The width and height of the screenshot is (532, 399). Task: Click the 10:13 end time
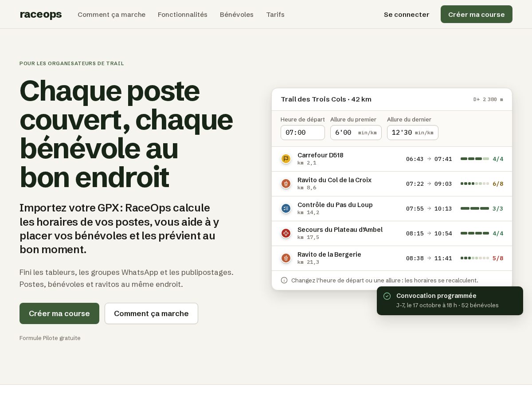tap(443, 208)
